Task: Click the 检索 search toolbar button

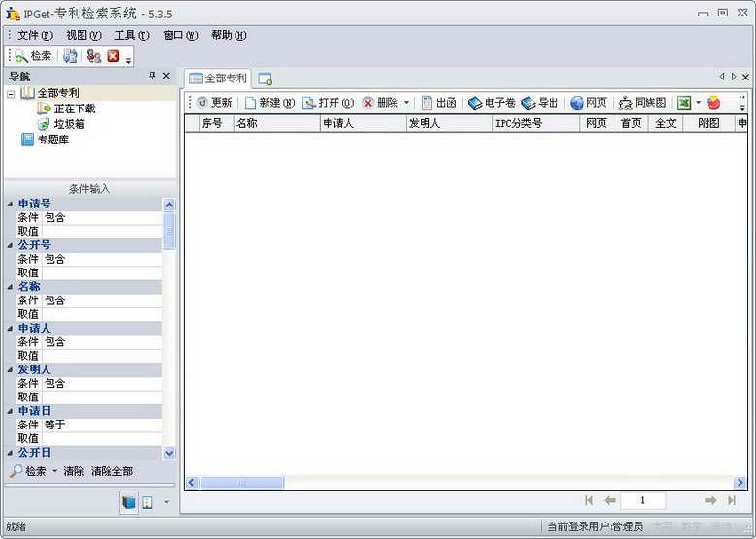Action: click(33, 56)
